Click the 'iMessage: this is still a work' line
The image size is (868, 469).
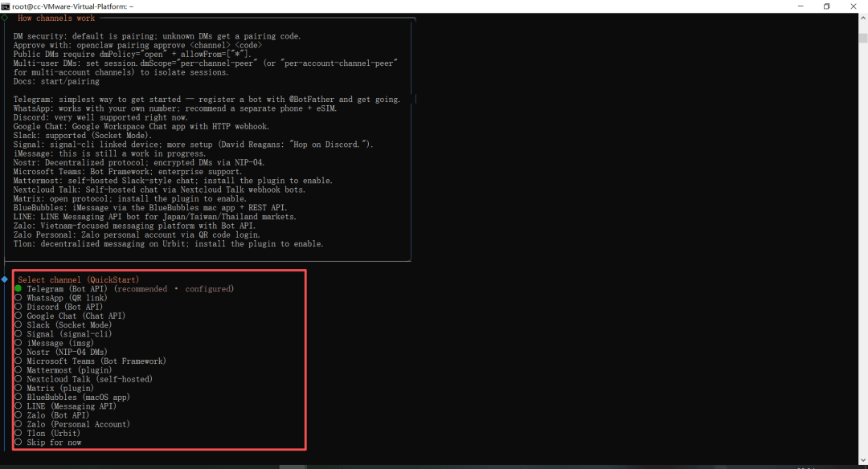109,153
